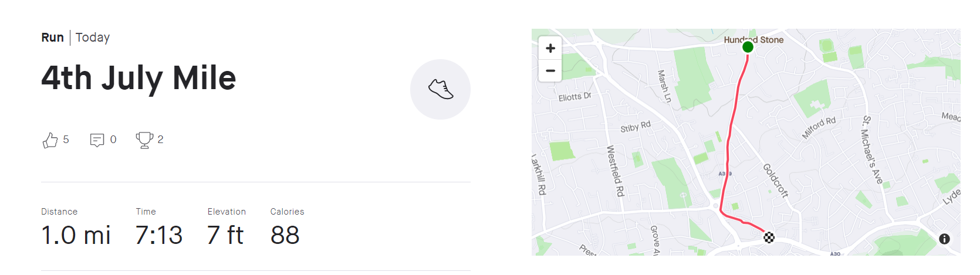The image size is (980, 275).
Task: Click the Elevation 7 ft stat
Action: click(227, 228)
